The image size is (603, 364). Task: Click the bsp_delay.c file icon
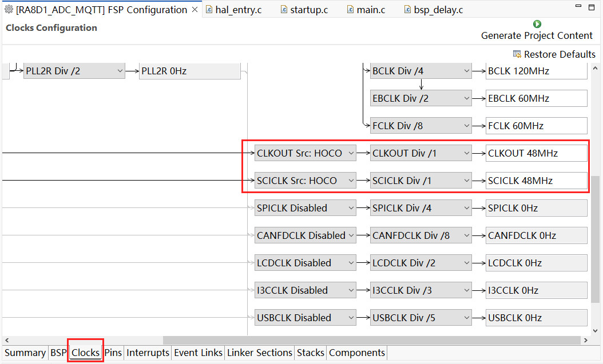408,10
